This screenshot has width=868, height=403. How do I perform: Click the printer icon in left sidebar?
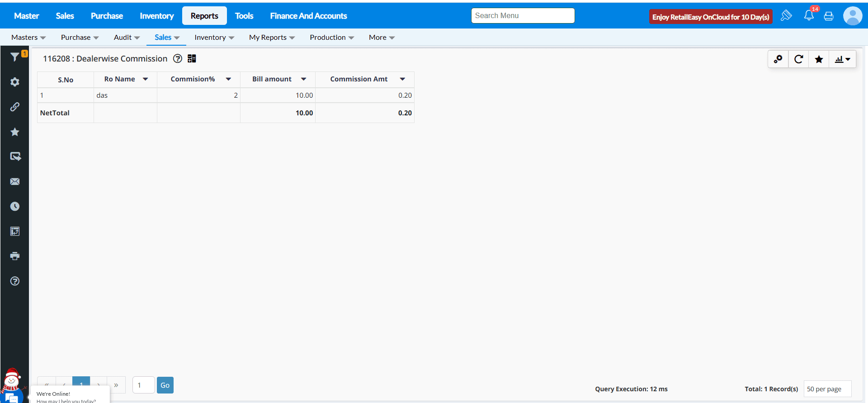[x=15, y=256]
